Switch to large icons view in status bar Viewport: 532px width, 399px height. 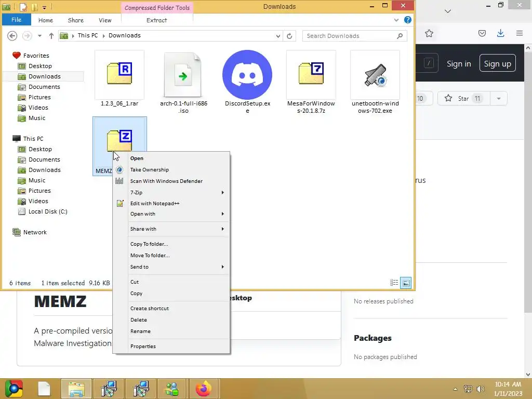(406, 283)
